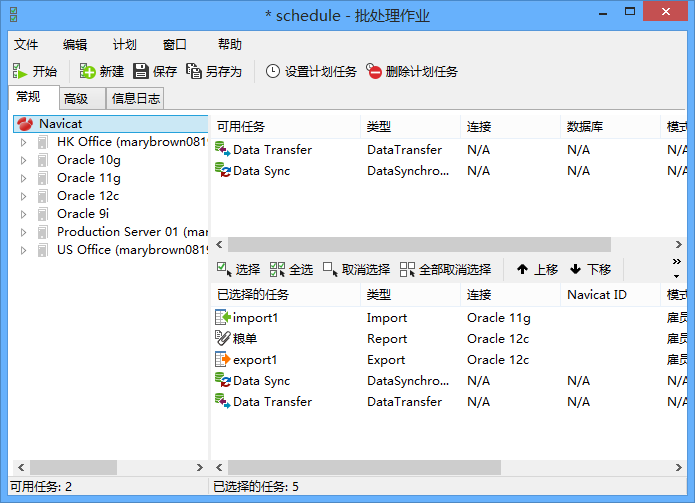This screenshot has height=503, width=695.
Task: Expand the Oracle 9i tree node
Action: tap(23, 214)
